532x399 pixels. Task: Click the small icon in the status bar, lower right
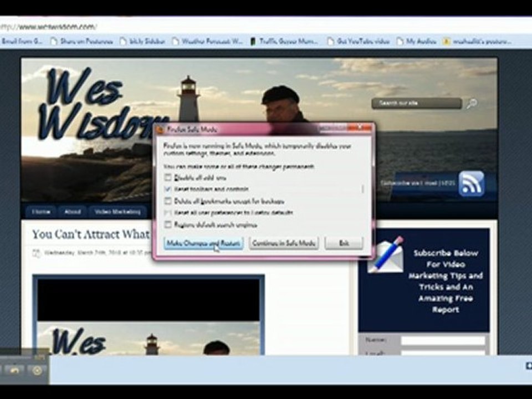529,366
